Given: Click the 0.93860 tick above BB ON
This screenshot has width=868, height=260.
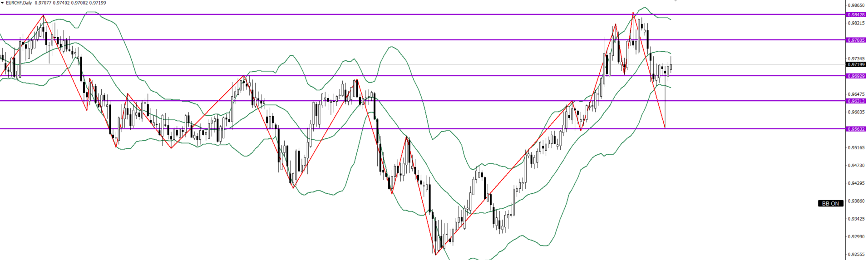Looking at the screenshot, I should click(x=856, y=201).
